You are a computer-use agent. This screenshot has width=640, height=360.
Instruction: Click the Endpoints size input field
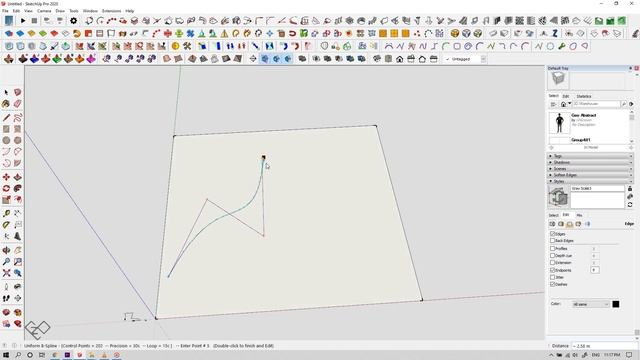[x=595, y=270]
